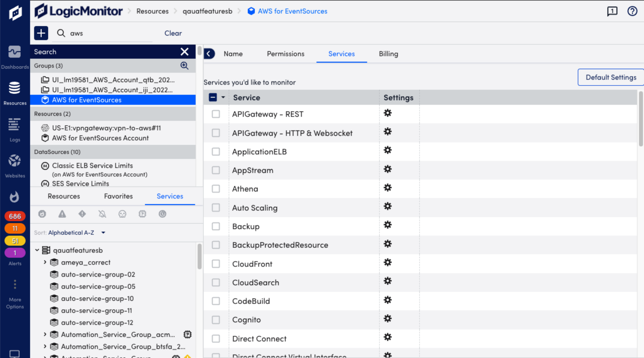Click the purple alert count badge showing 1

[x=15, y=252]
